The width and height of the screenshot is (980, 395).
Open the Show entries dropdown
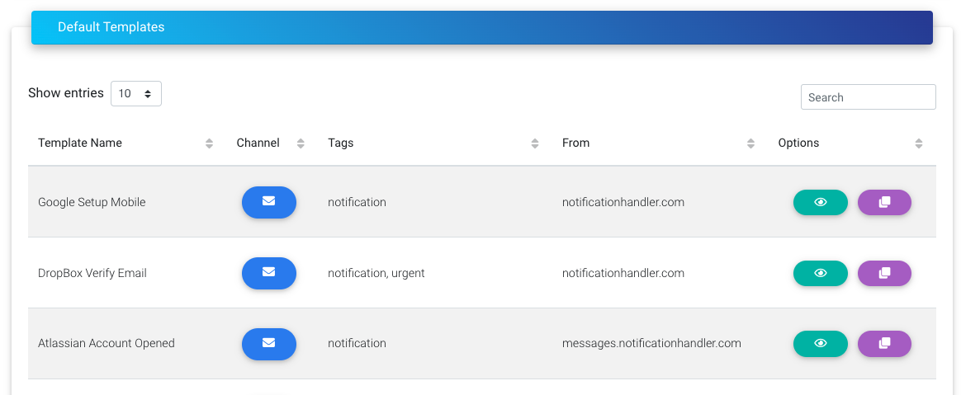pos(135,94)
